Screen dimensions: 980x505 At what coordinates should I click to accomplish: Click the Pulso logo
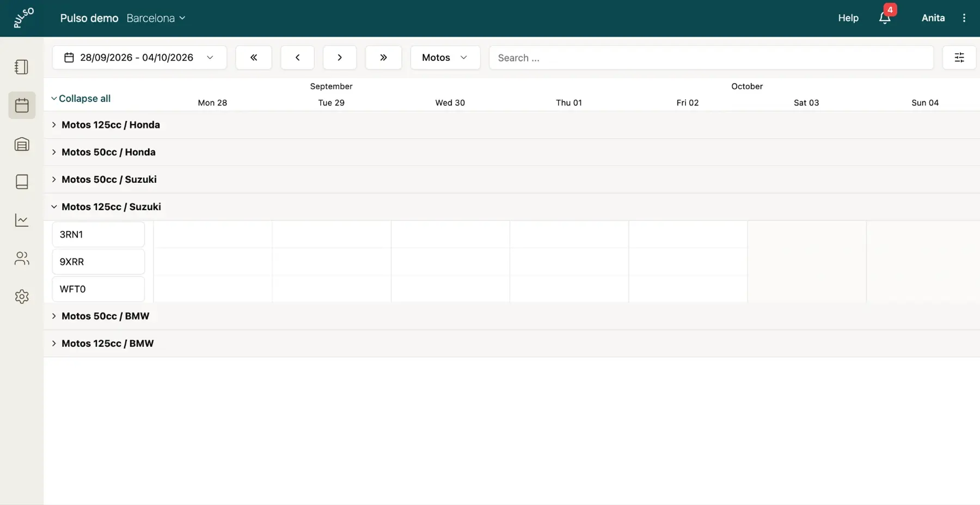[23, 18]
